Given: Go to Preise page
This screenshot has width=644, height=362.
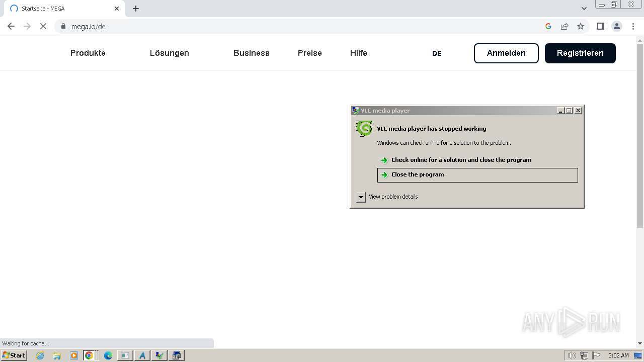Looking at the screenshot, I should (310, 53).
